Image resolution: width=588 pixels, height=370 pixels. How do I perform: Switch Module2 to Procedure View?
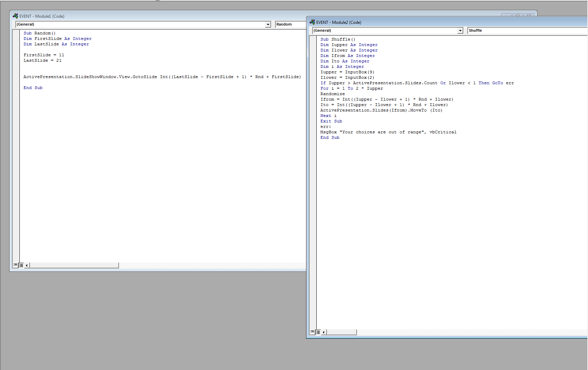312,332
